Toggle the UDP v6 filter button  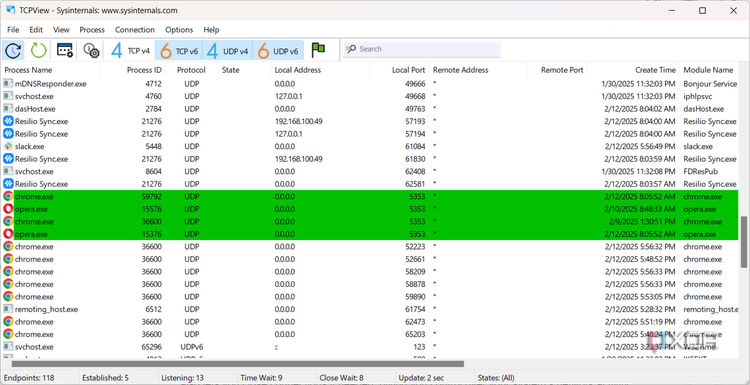[x=278, y=50]
